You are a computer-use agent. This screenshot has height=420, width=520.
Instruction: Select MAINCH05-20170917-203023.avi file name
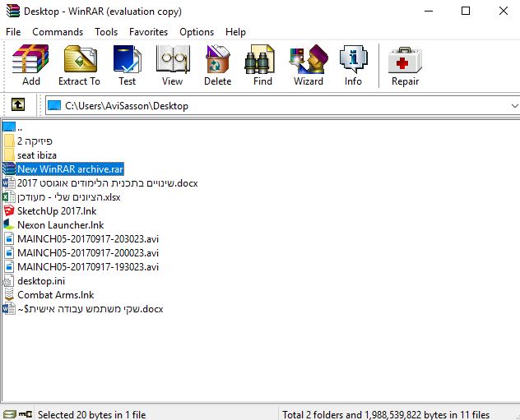[88, 239]
